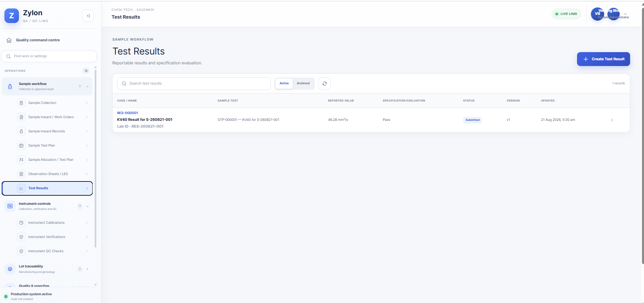Click the refresh icon beside Archived
The width and height of the screenshot is (644, 303).
pos(325,84)
